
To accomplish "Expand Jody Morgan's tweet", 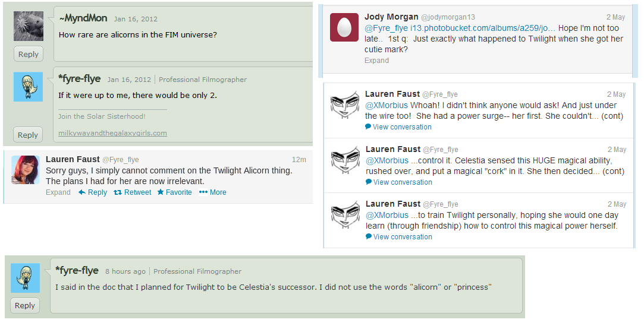I will 376,61.
